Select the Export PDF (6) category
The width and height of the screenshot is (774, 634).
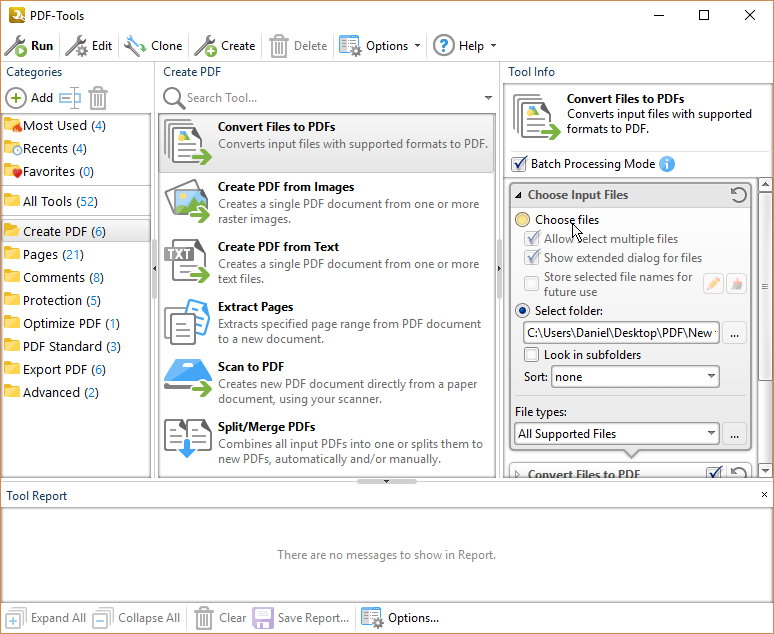pyautogui.click(x=76, y=369)
